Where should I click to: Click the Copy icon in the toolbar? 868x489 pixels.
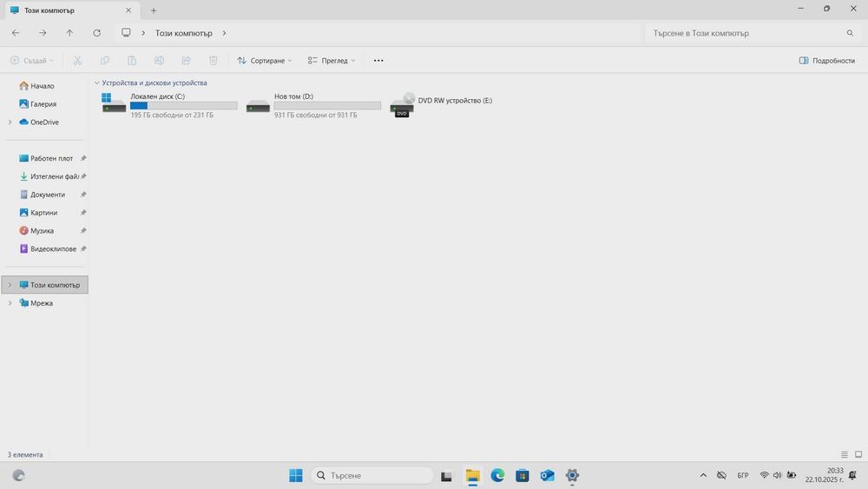click(x=105, y=60)
